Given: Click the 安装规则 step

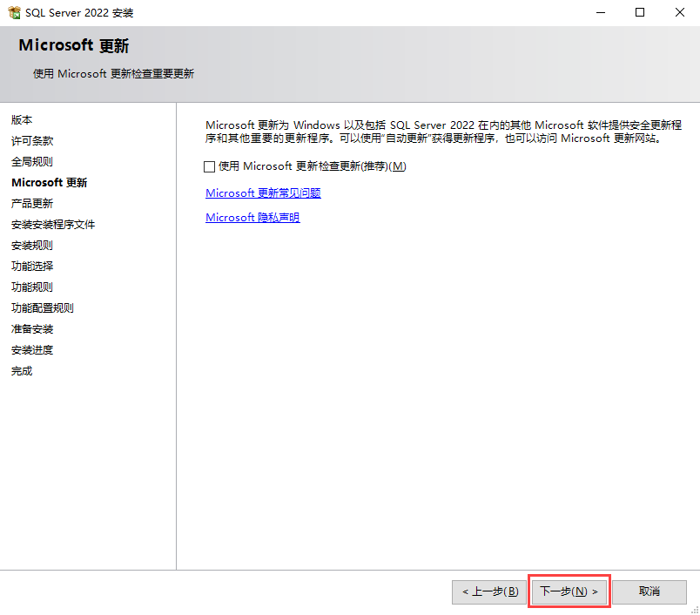Looking at the screenshot, I should coord(32,246).
